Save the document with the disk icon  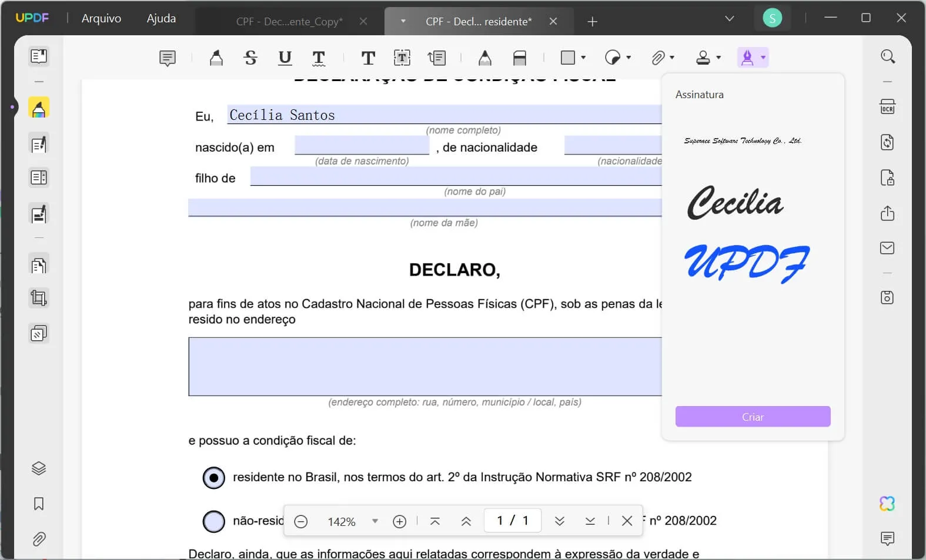point(888,297)
